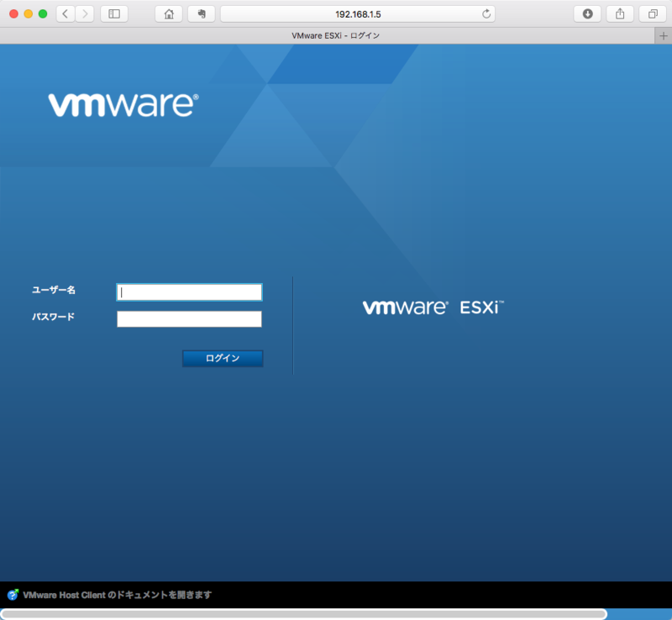Add a new tab with plus button
This screenshot has height=620, width=672.
(664, 35)
